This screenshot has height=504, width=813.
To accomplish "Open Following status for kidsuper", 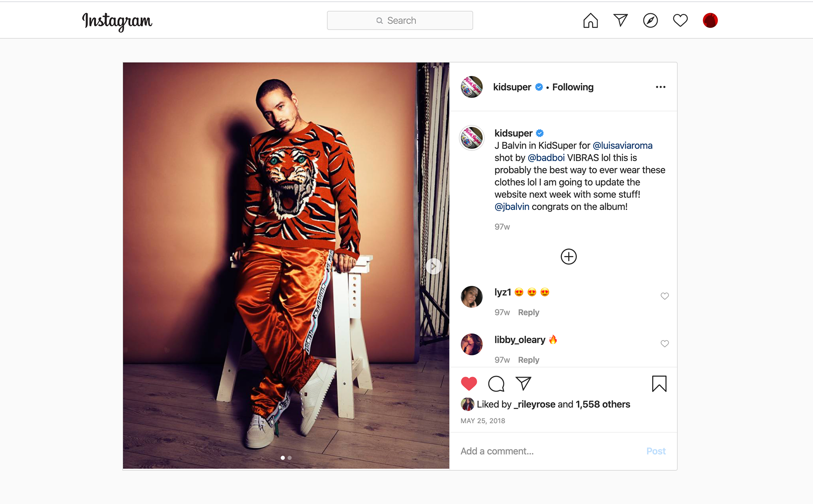I will point(573,87).
